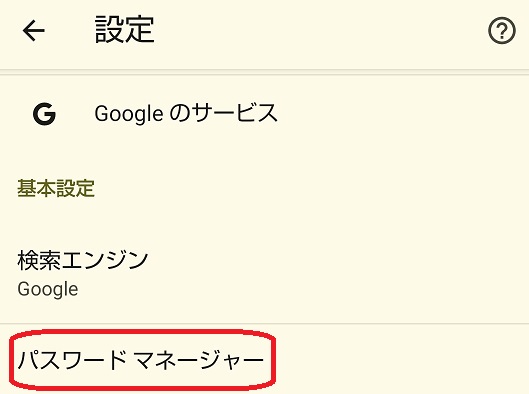Open パスワード マネージャー
529x394 pixels.
pos(264,359)
